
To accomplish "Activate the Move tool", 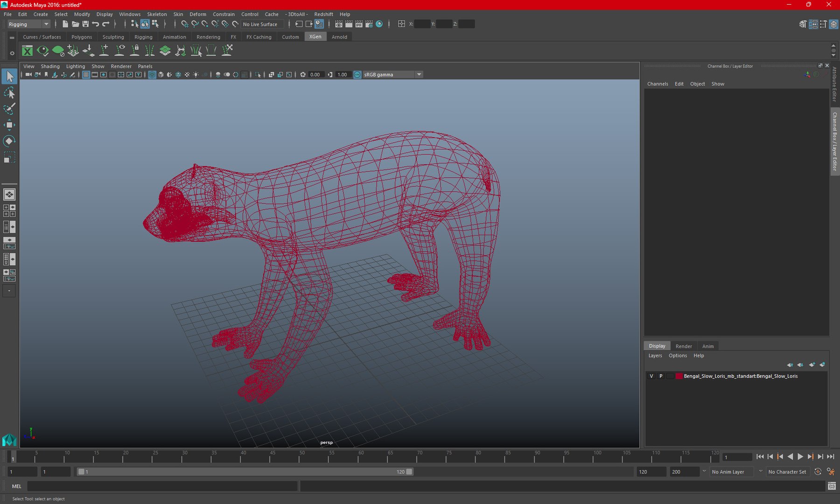I will pyautogui.click(x=9, y=125).
